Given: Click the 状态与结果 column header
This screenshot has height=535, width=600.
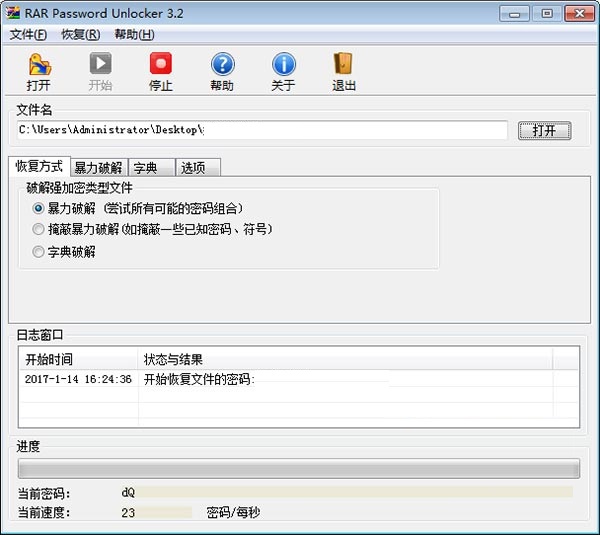Looking at the screenshot, I should (345, 359).
